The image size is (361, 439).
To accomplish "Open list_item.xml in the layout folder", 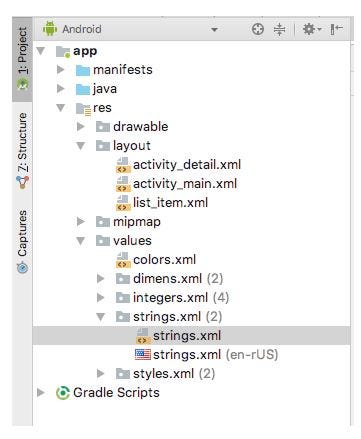I will click(170, 203).
